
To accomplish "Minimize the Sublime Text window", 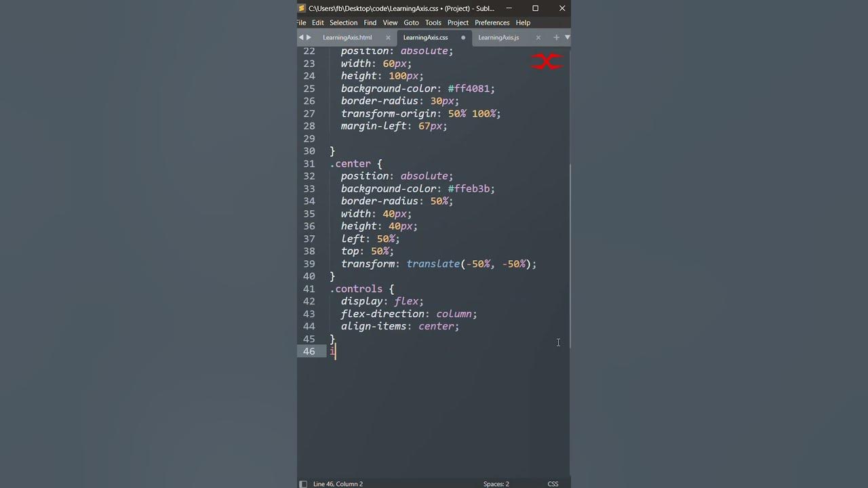I will (509, 8).
